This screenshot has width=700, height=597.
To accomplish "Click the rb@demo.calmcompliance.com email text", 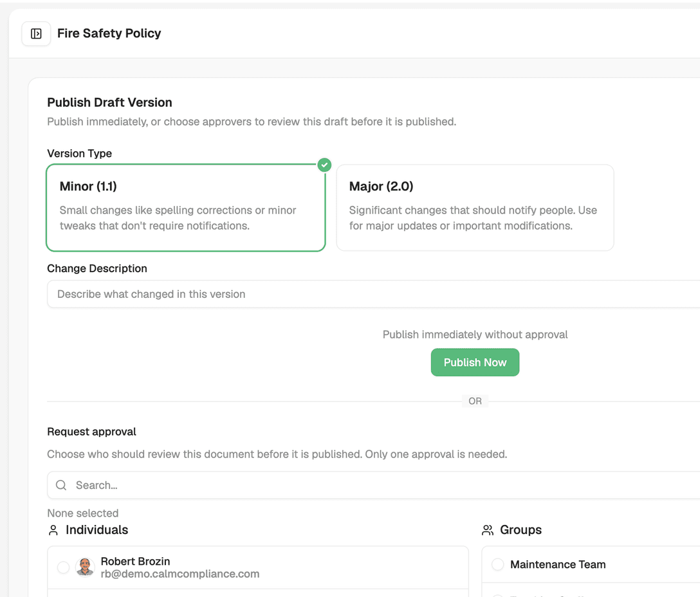I will pos(180,574).
